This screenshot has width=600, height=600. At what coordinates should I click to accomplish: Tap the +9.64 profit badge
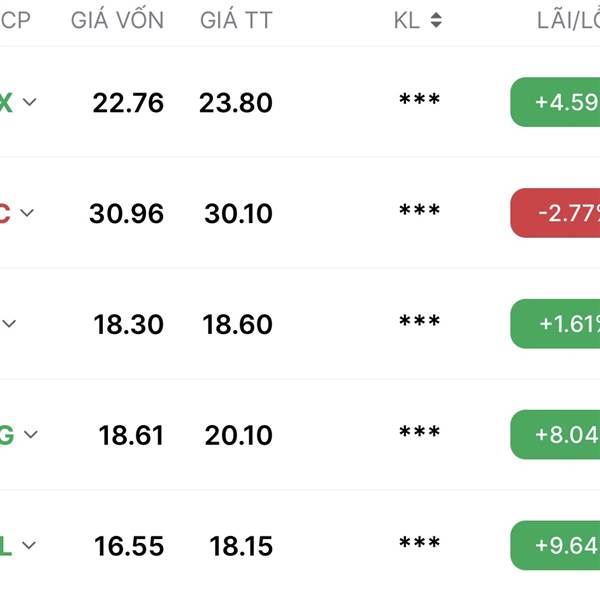[x=555, y=545]
